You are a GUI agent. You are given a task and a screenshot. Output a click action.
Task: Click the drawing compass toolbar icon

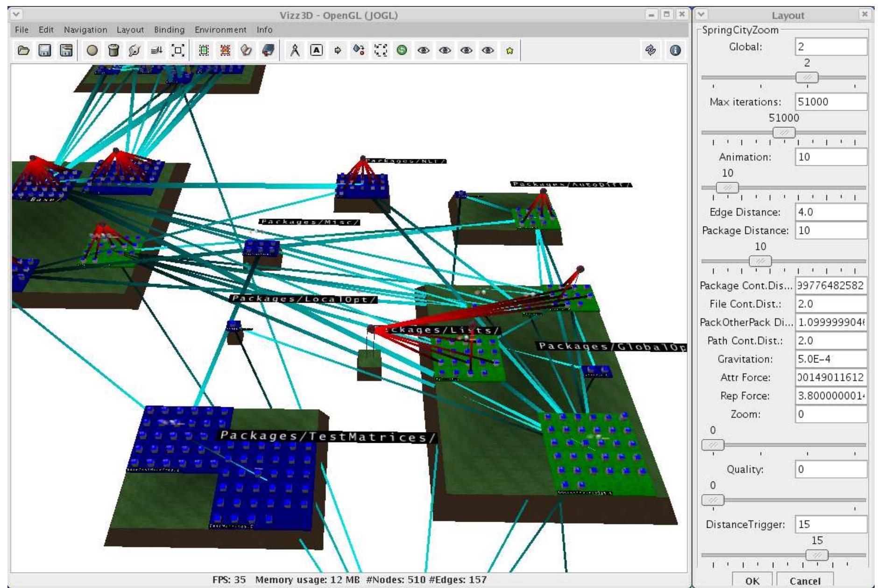(295, 50)
